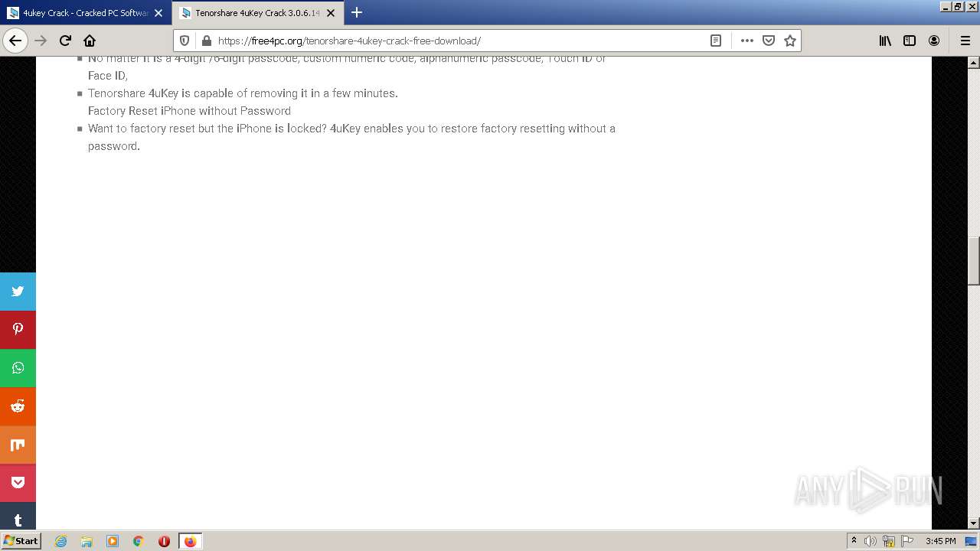This screenshot has height=551, width=980.
Task: Share page on Reddit
Action: 18,406
